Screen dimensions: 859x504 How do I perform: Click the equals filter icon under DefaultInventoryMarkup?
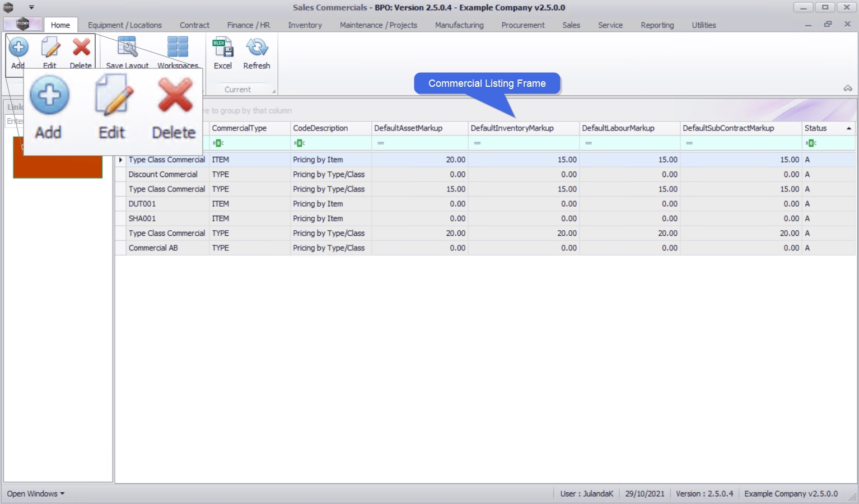pyautogui.click(x=477, y=143)
